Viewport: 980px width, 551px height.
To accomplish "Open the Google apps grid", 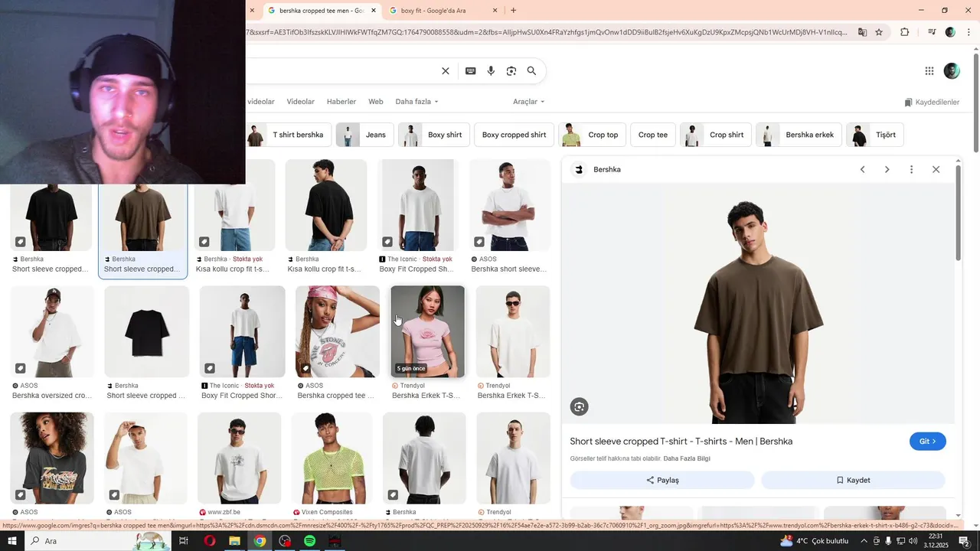I will (929, 71).
